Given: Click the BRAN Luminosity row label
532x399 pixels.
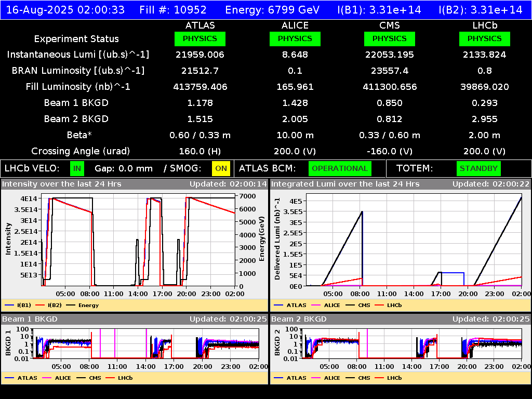Looking at the screenshot, I should tap(78, 71).
